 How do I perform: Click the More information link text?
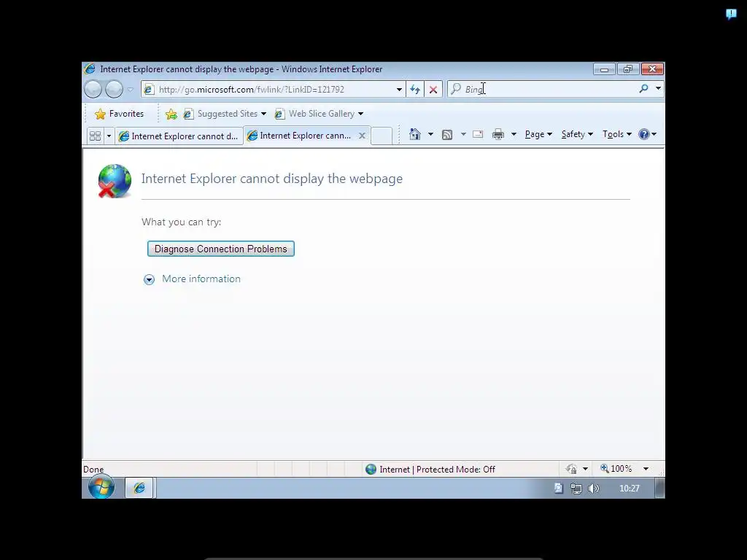(201, 279)
